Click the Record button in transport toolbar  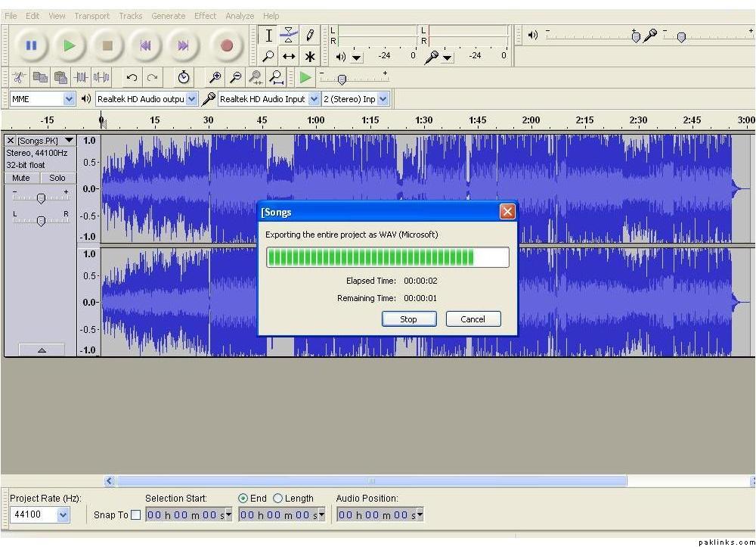(x=226, y=45)
